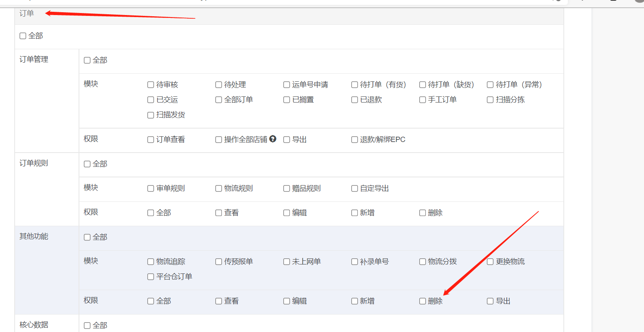Screen dimensions: 644x332
Task: Check the 全部 box in the 核心数据 row
Action: tap(87, 325)
